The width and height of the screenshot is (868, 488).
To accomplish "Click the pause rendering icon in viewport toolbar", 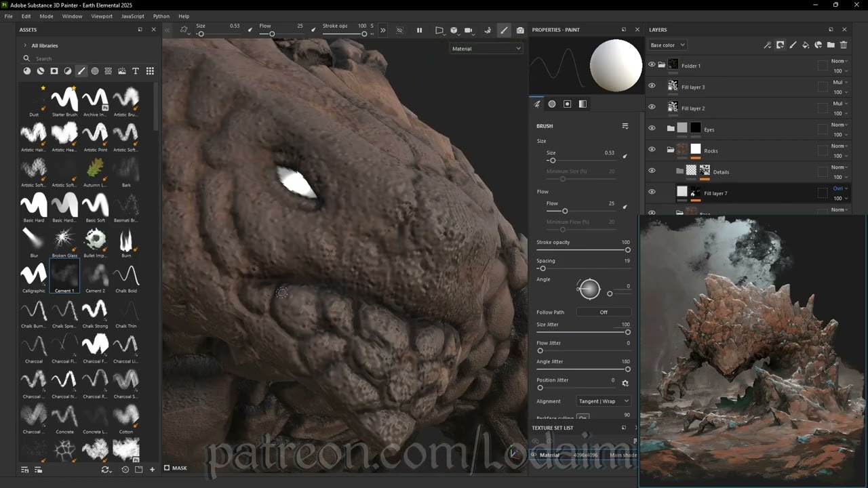I will click(419, 30).
